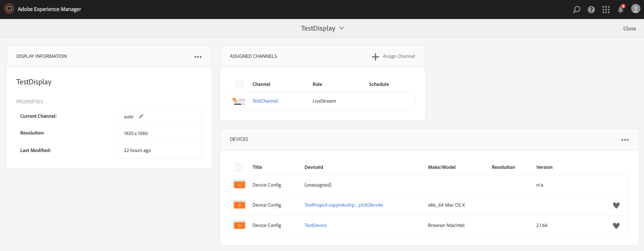Click the heart icon on TestDevice row
The height and width of the screenshot is (251, 644).
616,226
